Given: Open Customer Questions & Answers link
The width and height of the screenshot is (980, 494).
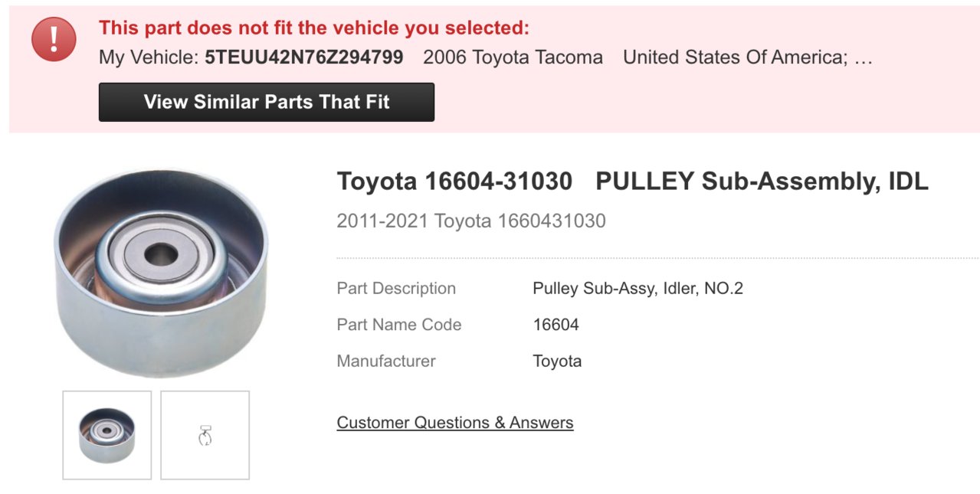Looking at the screenshot, I should click(455, 423).
